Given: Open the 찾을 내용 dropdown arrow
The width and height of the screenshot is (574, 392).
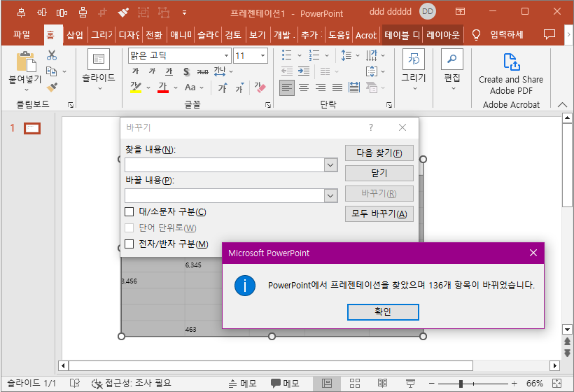Looking at the screenshot, I should (x=330, y=165).
